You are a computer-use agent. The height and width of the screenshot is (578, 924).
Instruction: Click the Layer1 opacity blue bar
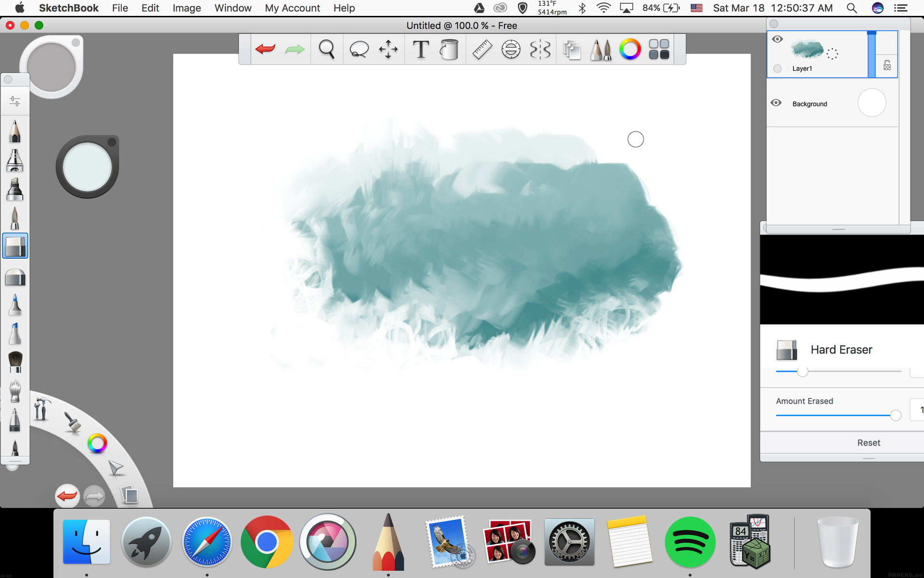point(872,54)
